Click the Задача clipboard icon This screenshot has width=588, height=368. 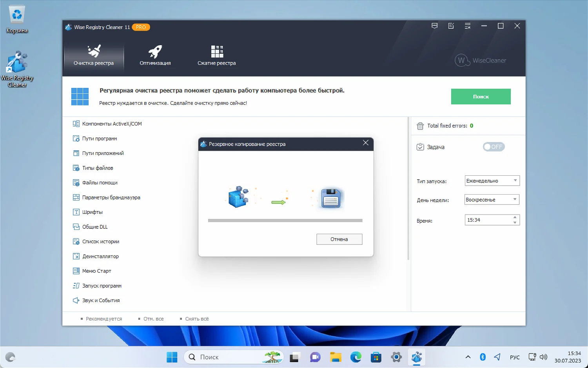(x=420, y=147)
